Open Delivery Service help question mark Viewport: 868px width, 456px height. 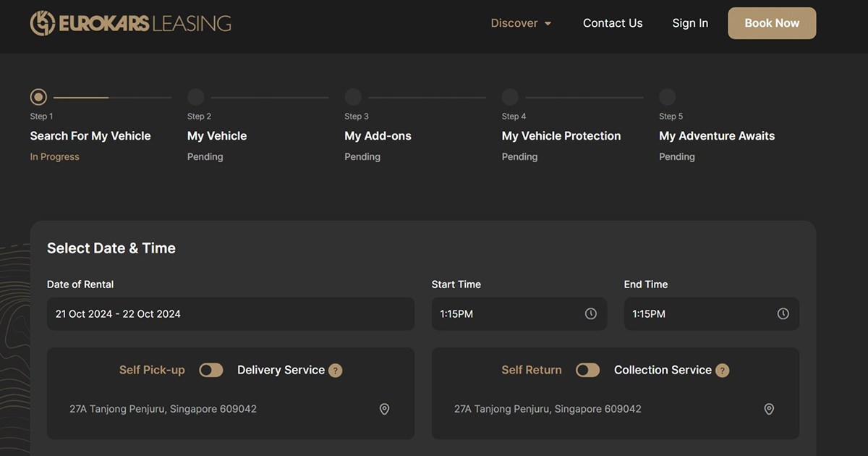click(335, 371)
